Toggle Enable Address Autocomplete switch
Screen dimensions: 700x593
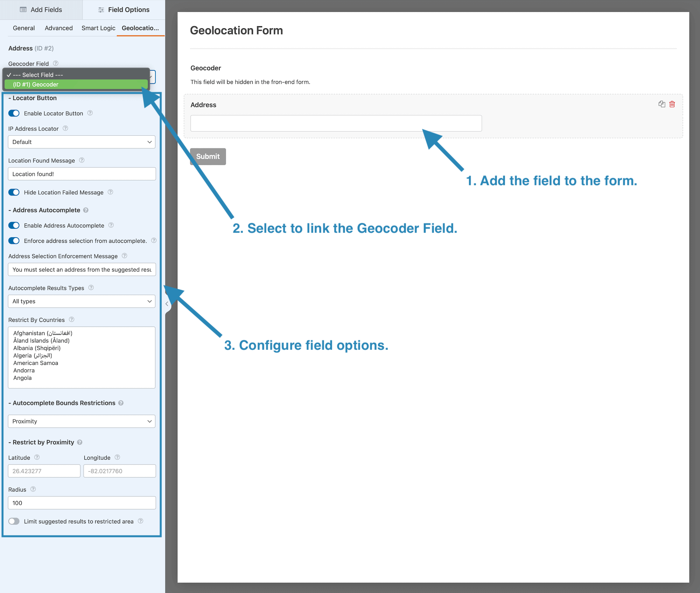coord(14,225)
